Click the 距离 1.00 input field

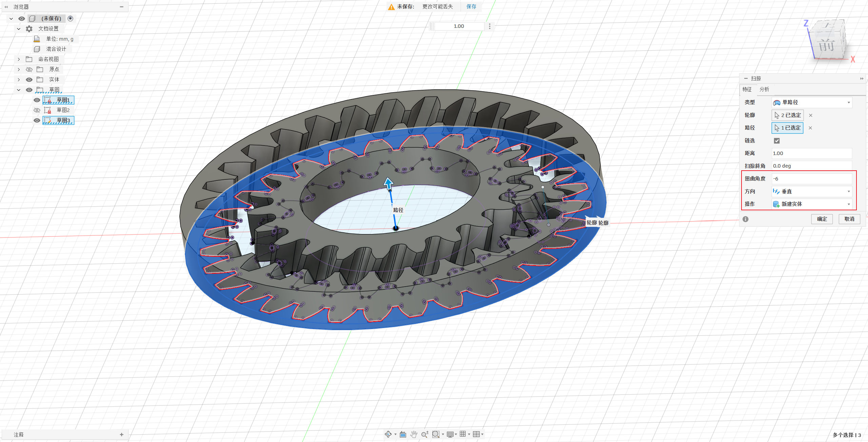(x=812, y=153)
